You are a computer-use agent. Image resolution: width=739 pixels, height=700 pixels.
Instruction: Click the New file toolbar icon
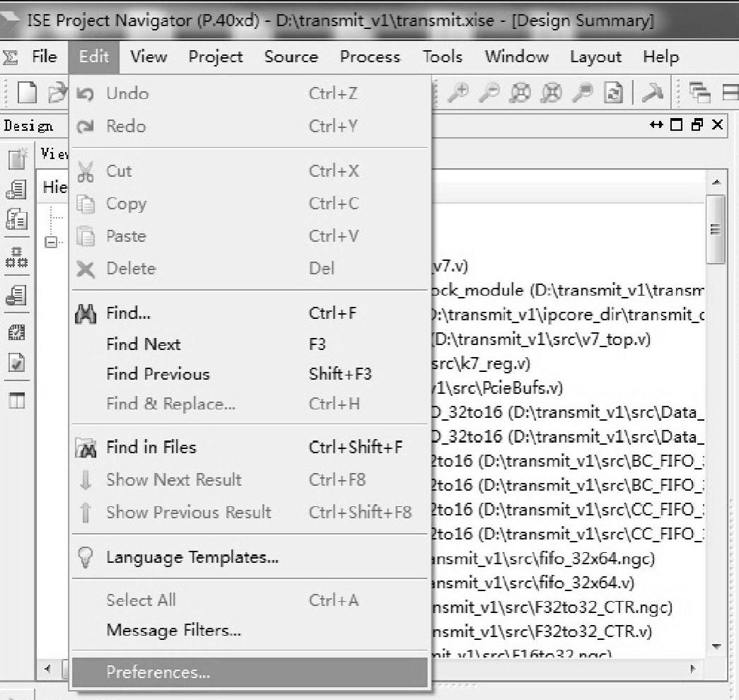coord(27,92)
